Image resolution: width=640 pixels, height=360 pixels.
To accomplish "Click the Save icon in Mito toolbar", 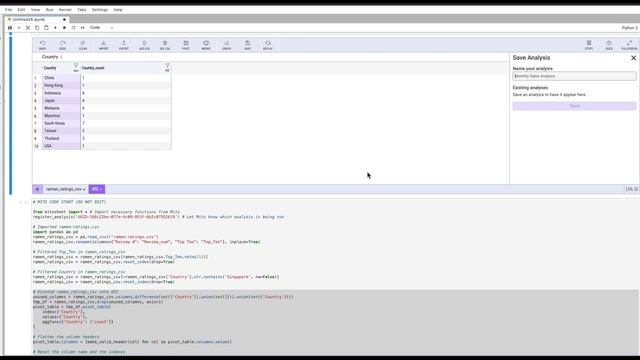I will (247, 45).
